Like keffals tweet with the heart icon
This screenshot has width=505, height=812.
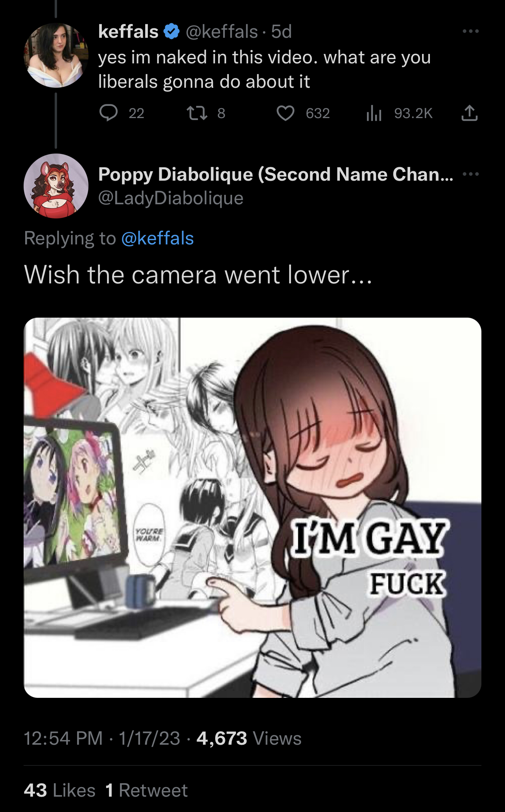pos(285,113)
